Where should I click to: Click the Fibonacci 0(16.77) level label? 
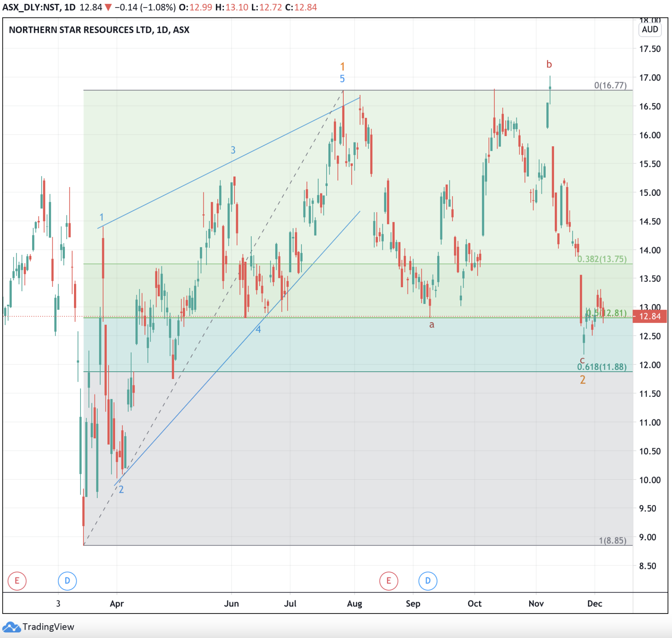pos(610,85)
